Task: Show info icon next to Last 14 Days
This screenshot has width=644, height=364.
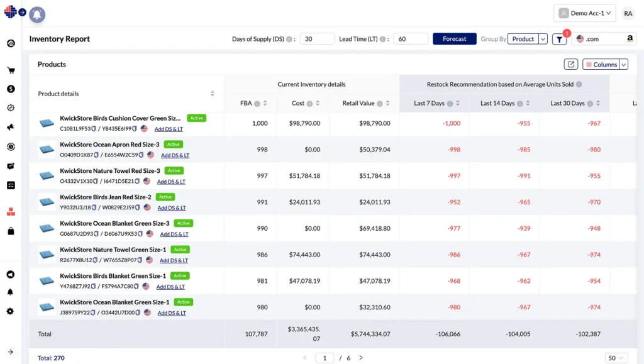Action: pos(520,104)
